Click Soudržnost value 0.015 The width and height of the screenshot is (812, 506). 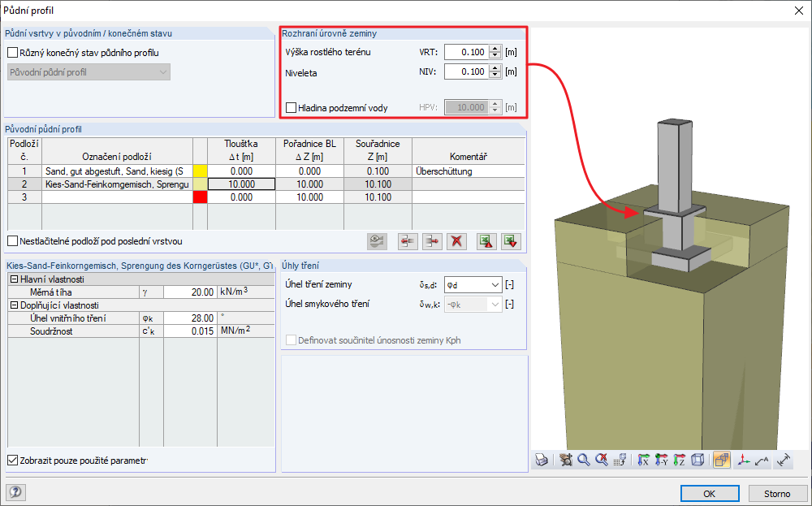coord(190,331)
